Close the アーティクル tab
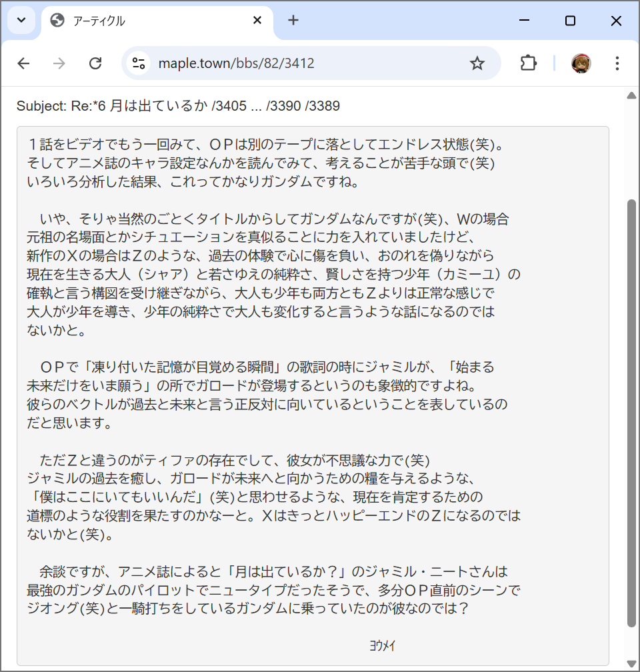 [x=257, y=21]
